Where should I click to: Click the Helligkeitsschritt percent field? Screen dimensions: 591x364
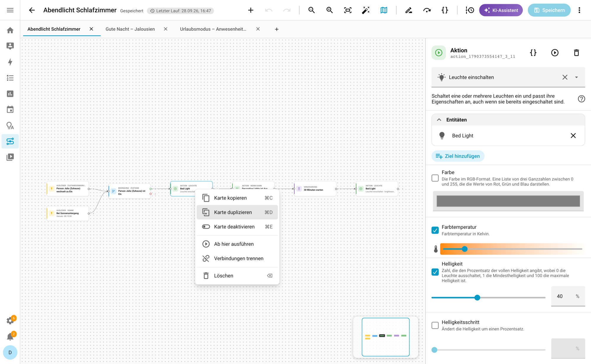click(568, 348)
